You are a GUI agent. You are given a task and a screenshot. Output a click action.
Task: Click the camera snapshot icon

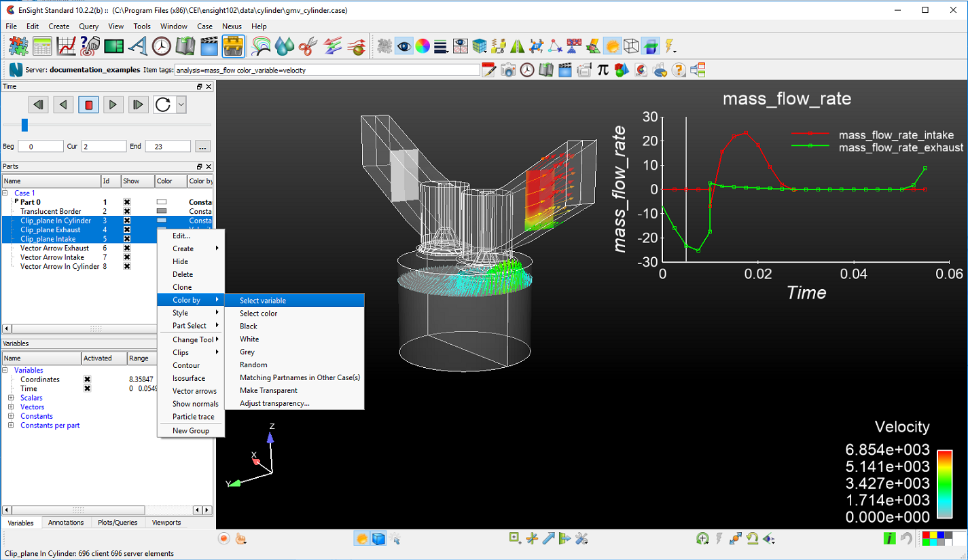(508, 69)
